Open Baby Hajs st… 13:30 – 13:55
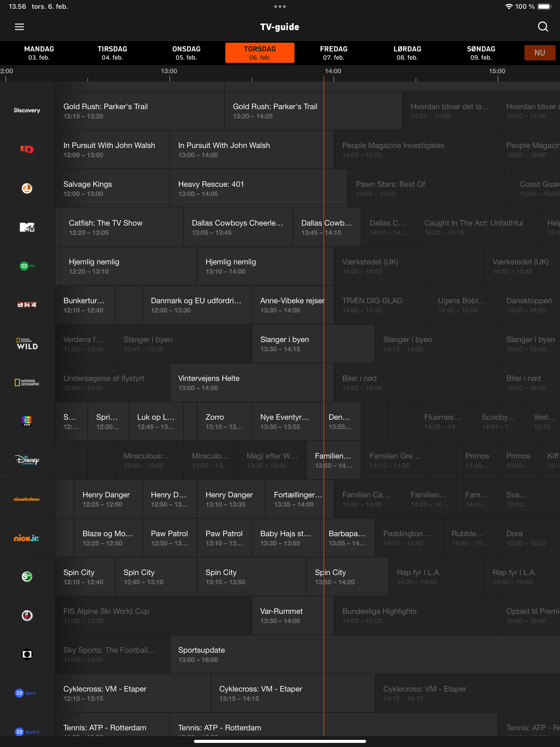 click(286, 538)
